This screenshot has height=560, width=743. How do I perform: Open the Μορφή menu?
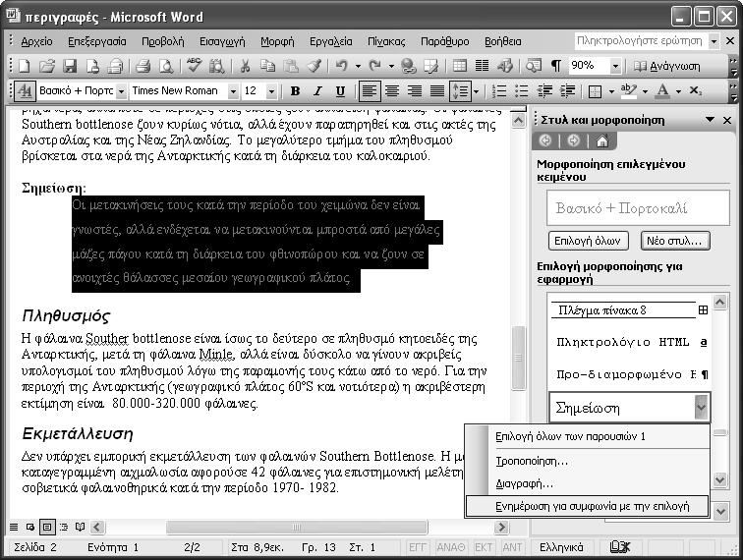click(277, 41)
